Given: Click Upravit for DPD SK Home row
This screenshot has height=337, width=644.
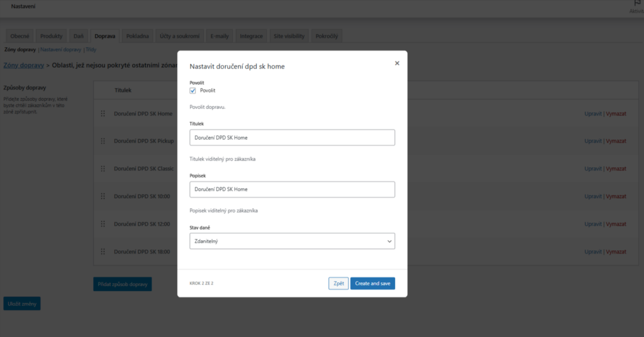Looking at the screenshot, I should pyautogui.click(x=592, y=114).
